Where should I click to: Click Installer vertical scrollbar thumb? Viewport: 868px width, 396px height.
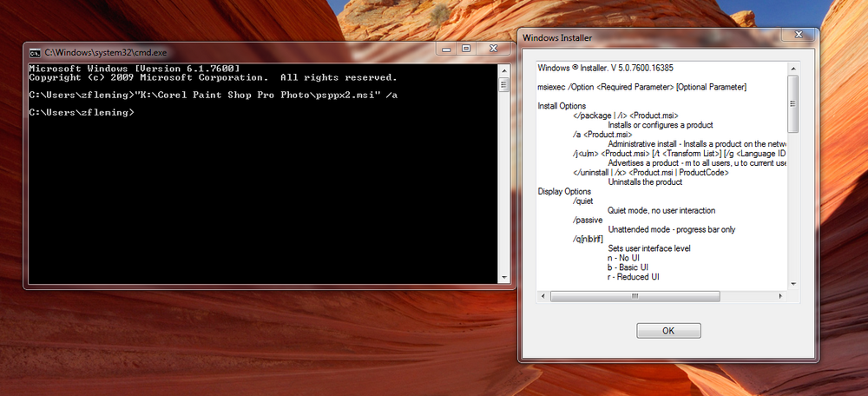click(x=793, y=103)
